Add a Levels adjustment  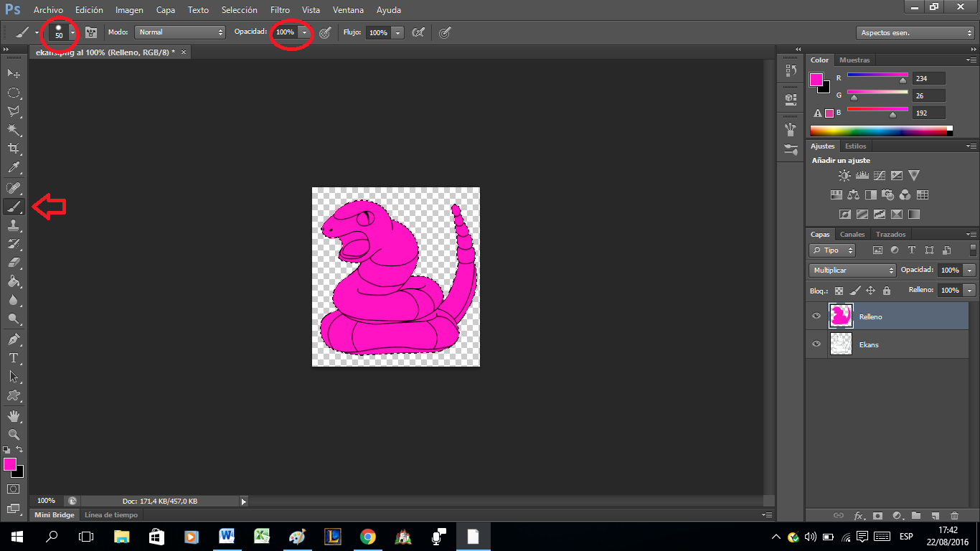(862, 175)
